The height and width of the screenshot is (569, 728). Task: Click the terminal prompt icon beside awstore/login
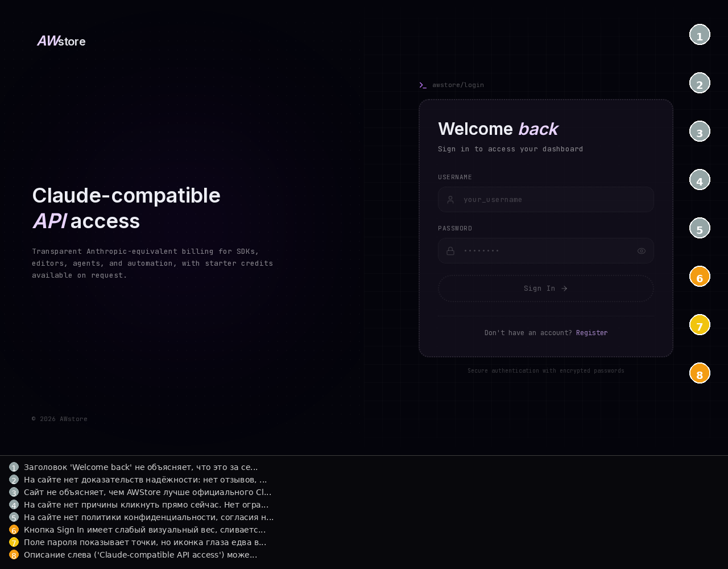423,85
